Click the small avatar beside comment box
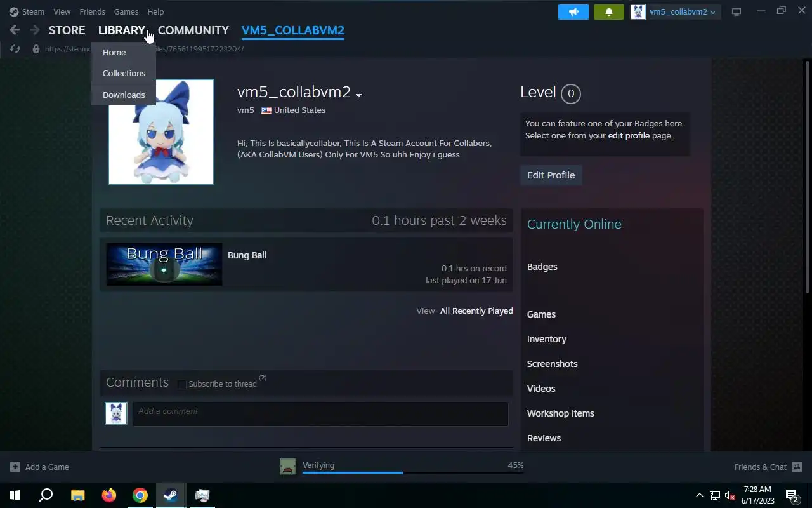The image size is (812, 508). pyautogui.click(x=116, y=413)
